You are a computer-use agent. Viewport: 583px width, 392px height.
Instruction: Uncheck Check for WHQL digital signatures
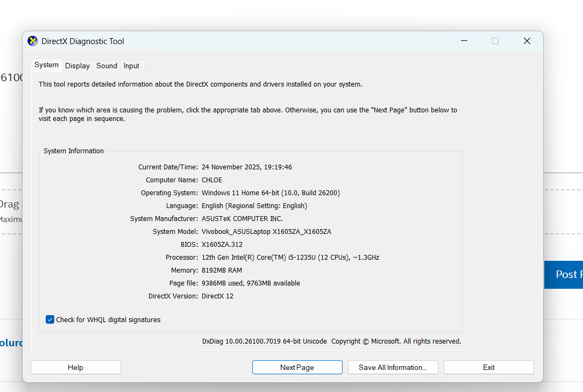click(51, 319)
